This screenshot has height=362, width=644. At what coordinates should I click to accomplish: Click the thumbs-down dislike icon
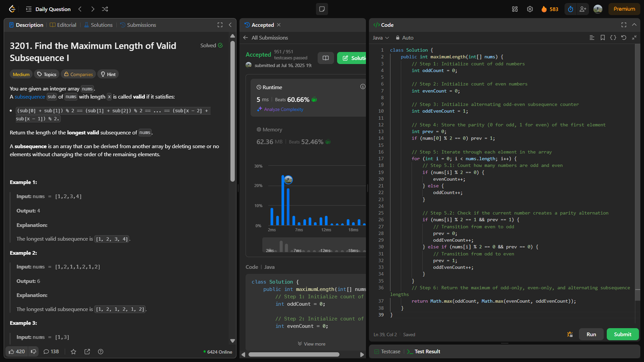(34, 351)
